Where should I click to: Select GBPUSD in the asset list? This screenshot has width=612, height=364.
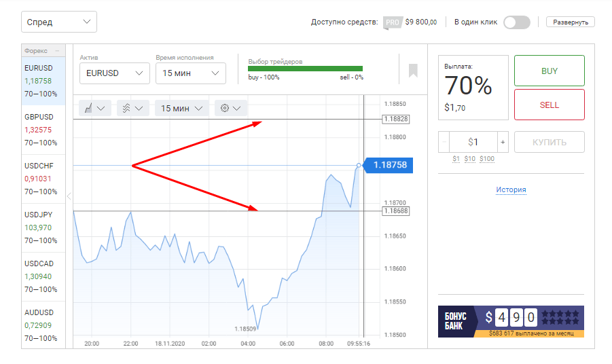[x=43, y=129]
